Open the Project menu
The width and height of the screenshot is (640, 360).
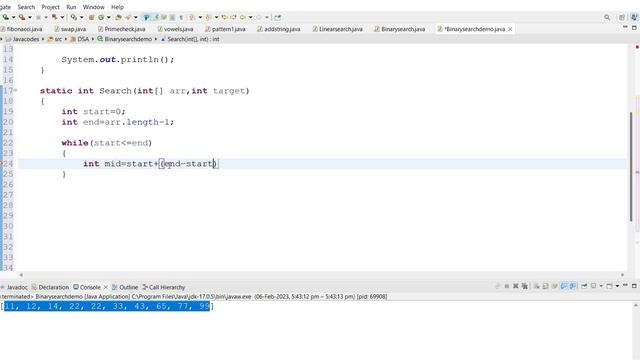(x=51, y=7)
